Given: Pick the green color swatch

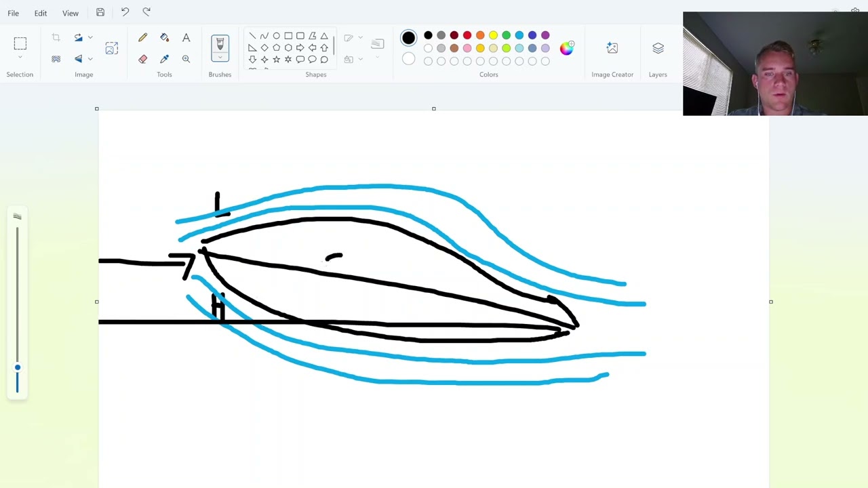Looking at the screenshot, I should point(506,35).
